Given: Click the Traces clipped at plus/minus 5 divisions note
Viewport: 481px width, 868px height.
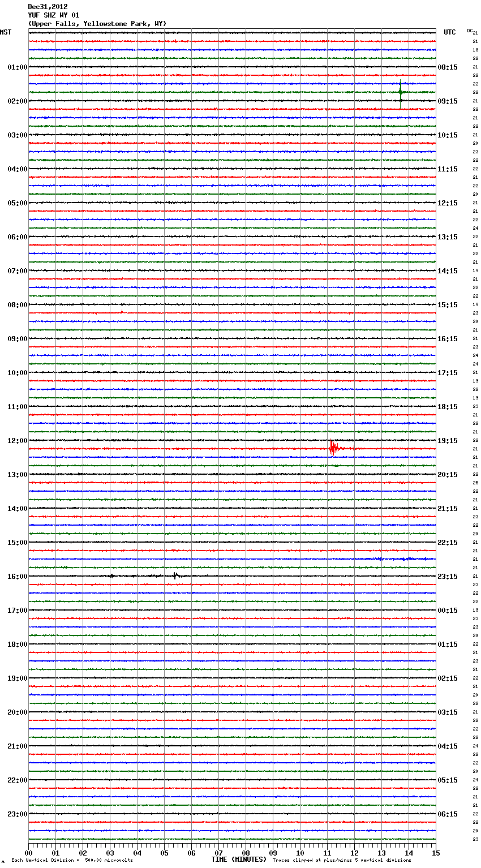Looking at the screenshot, I should [342, 860].
